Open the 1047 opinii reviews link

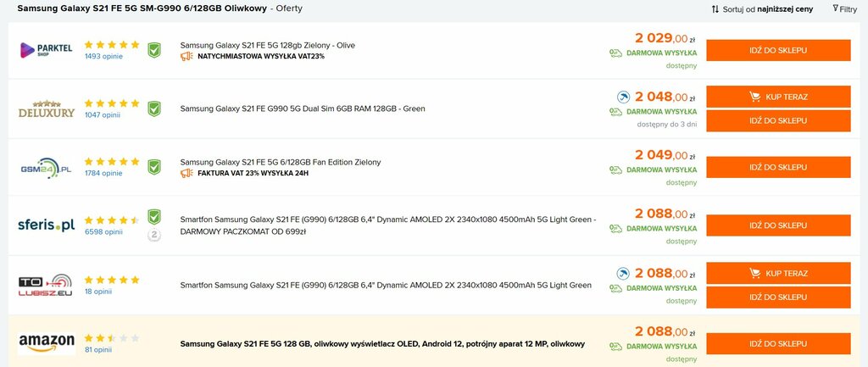point(103,115)
